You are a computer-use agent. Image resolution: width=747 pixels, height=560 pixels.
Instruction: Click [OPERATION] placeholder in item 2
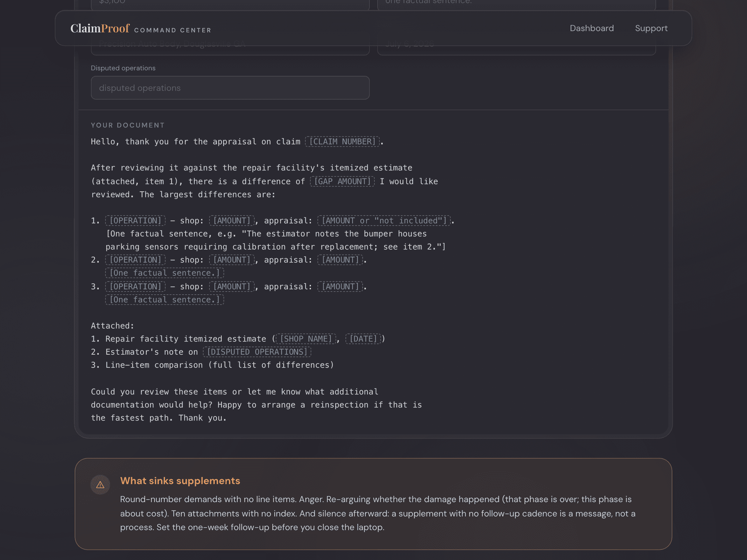(135, 260)
